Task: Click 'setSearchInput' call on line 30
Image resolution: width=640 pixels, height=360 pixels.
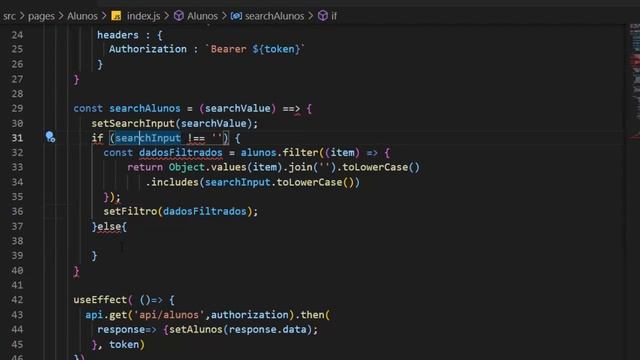Action: [133, 123]
